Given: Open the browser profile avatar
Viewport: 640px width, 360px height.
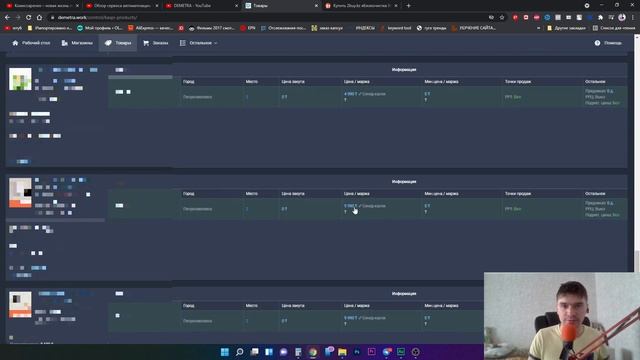Looking at the screenshot, I should tap(622, 18).
